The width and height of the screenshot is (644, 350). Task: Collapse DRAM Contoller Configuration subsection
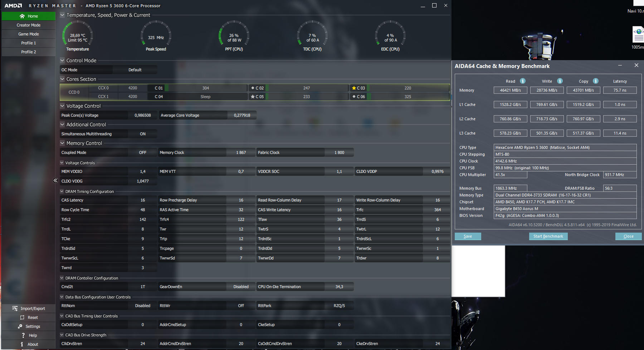pyautogui.click(x=62, y=278)
